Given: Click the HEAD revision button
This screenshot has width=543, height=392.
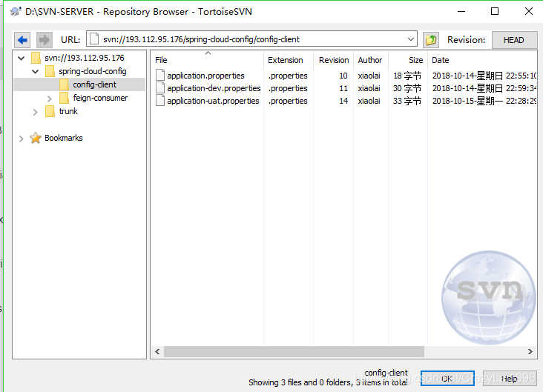Looking at the screenshot, I should (513, 40).
